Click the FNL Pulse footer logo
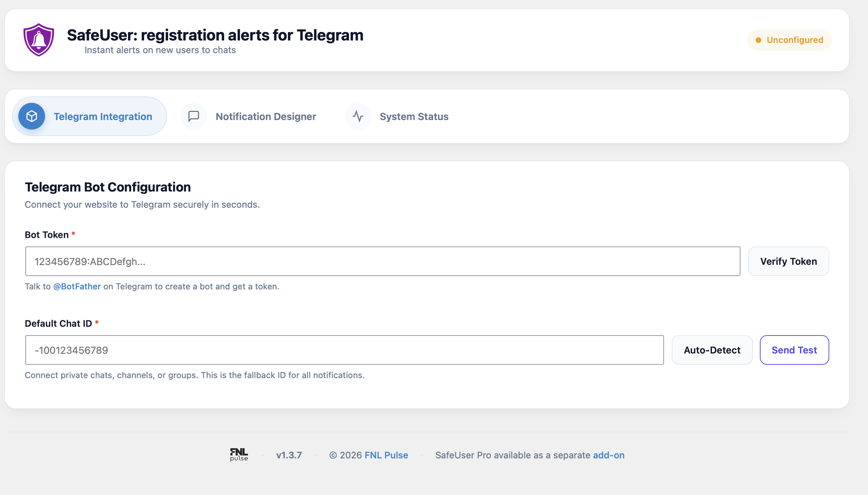Screen dimensions: 868x495 (x=239, y=455)
